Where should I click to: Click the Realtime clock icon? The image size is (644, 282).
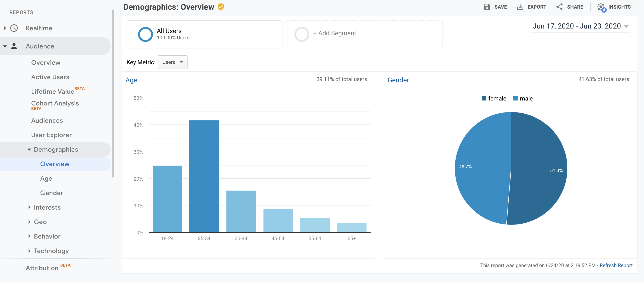tap(14, 28)
